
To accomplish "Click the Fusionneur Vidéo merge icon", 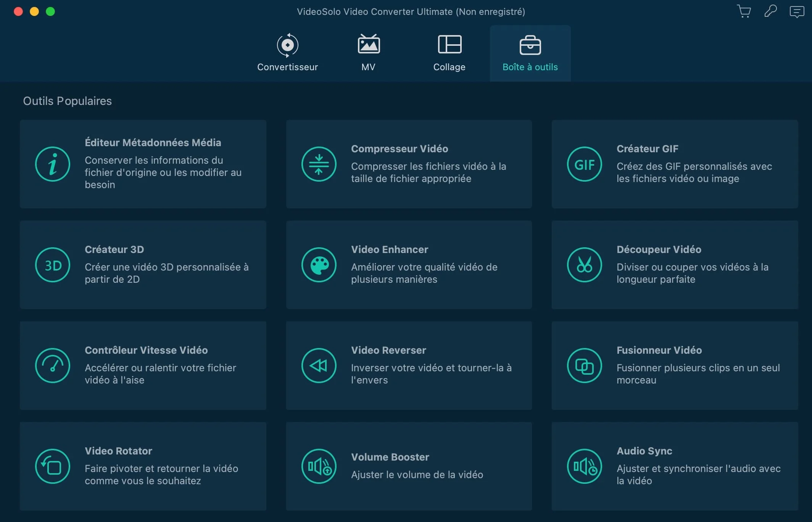I will click(584, 366).
